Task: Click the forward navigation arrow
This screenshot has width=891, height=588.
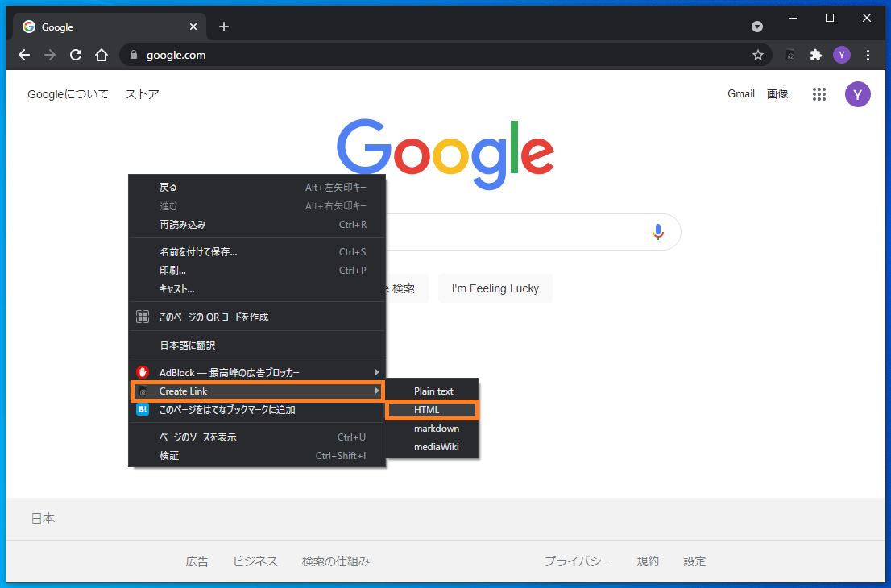Action: pyautogui.click(x=50, y=55)
